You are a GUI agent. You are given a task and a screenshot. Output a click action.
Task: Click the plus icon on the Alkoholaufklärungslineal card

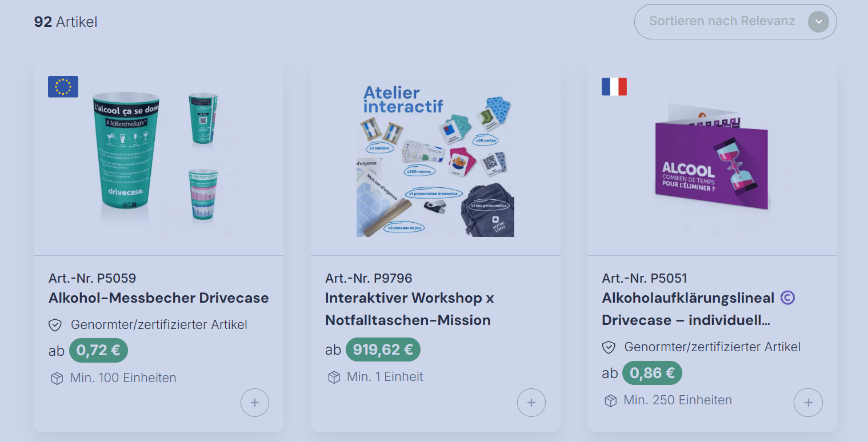click(808, 403)
